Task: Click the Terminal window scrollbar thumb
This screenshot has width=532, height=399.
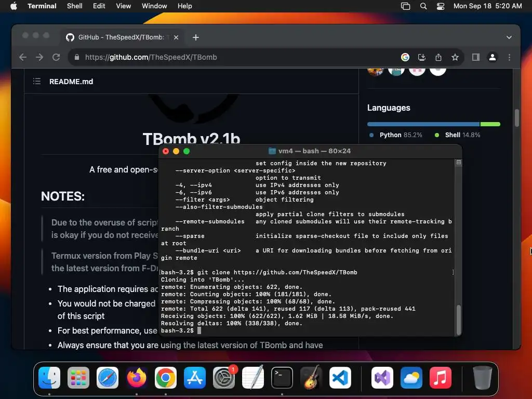Action: coord(458,320)
